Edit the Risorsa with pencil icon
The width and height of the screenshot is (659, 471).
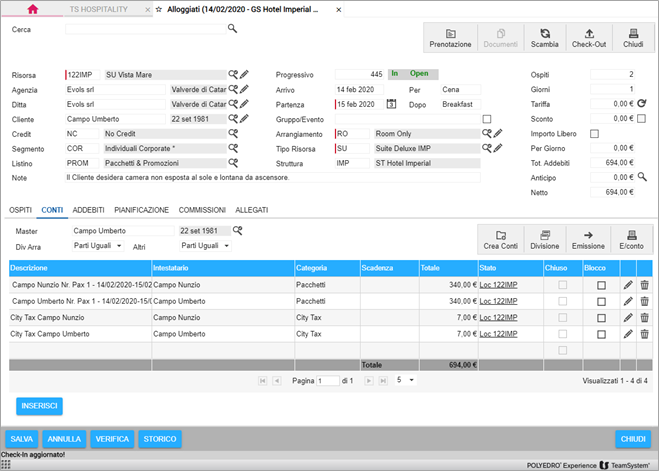(x=244, y=74)
